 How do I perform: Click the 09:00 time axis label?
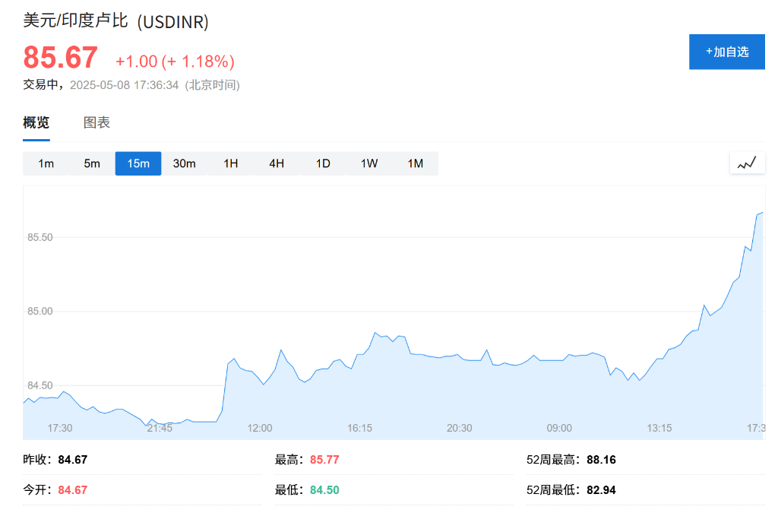[x=559, y=428]
